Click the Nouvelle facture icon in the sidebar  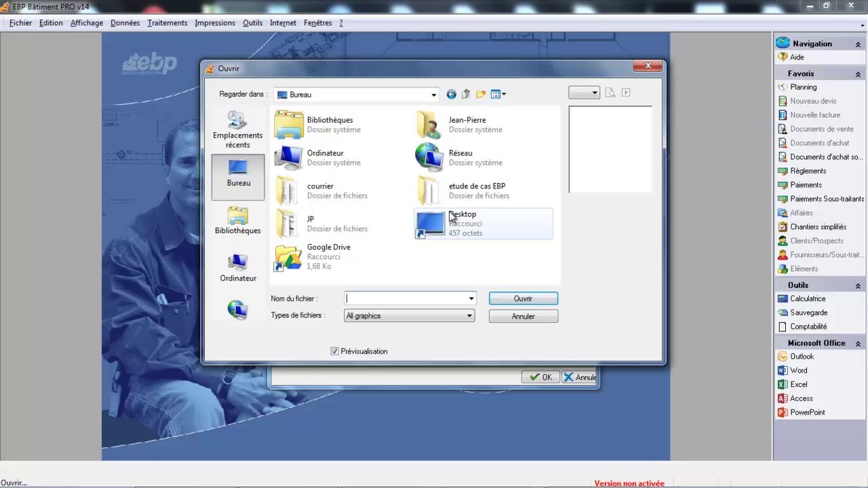(783, 115)
